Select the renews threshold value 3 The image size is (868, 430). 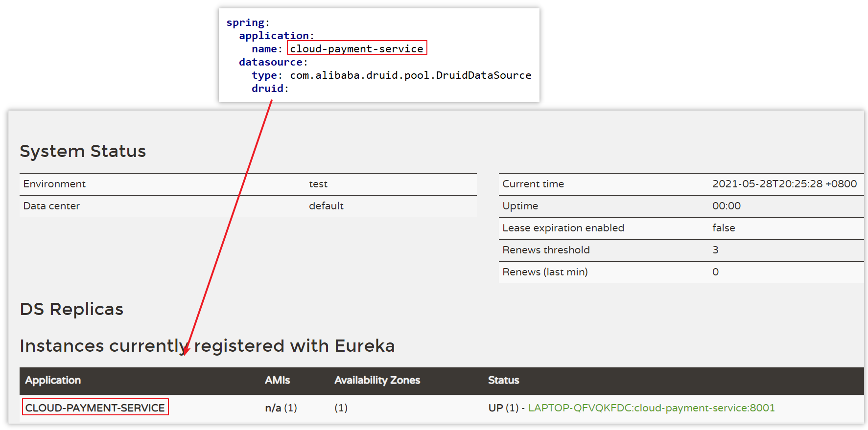click(715, 250)
